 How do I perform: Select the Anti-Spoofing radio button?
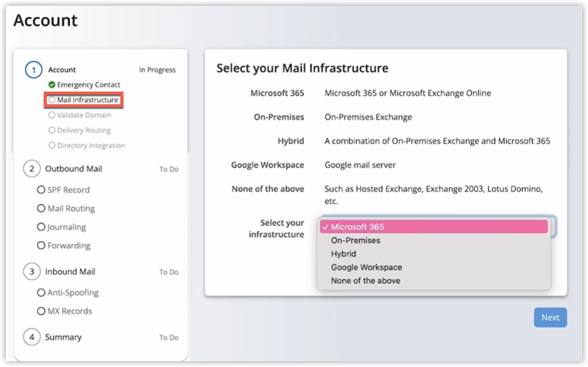41,292
